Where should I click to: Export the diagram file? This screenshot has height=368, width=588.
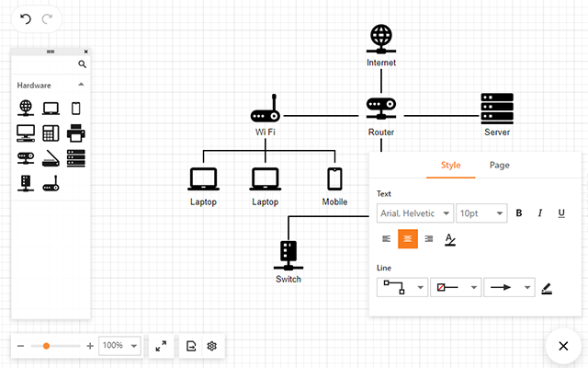(x=191, y=346)
